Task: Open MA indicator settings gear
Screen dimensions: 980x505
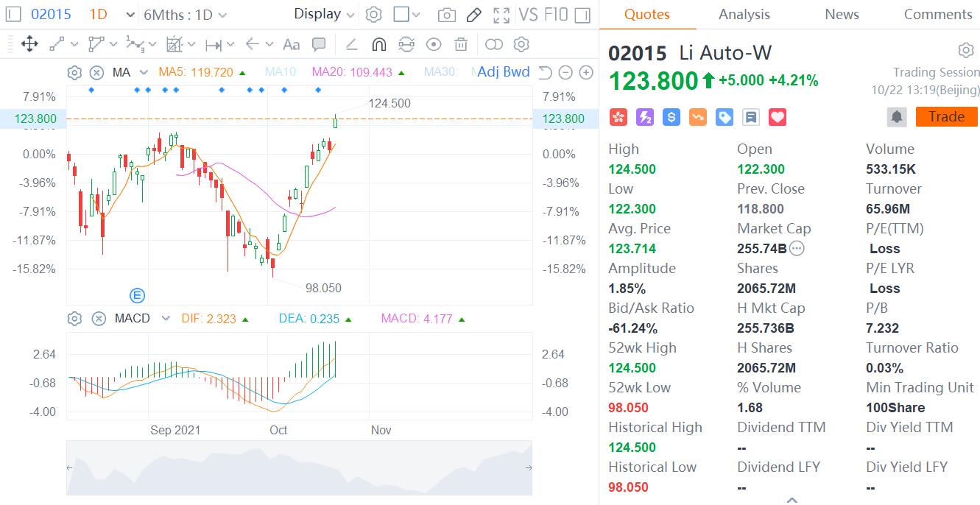Action: coord(74,72)
